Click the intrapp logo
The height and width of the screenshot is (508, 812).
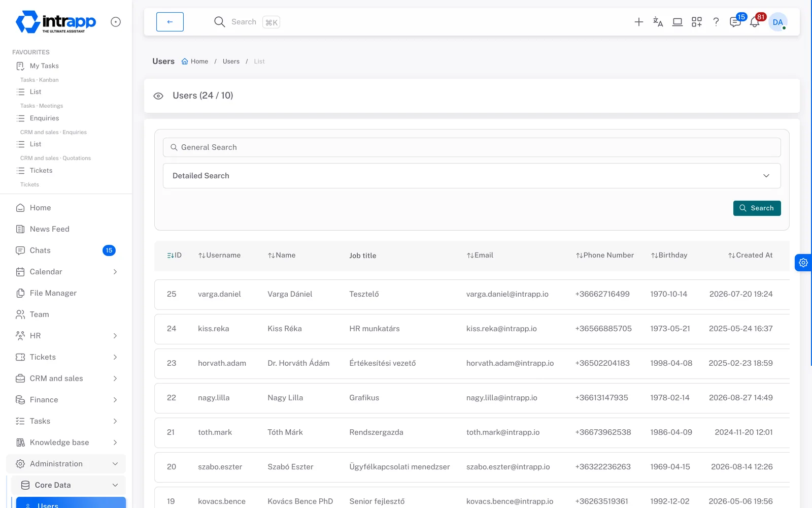coord(56,22)
